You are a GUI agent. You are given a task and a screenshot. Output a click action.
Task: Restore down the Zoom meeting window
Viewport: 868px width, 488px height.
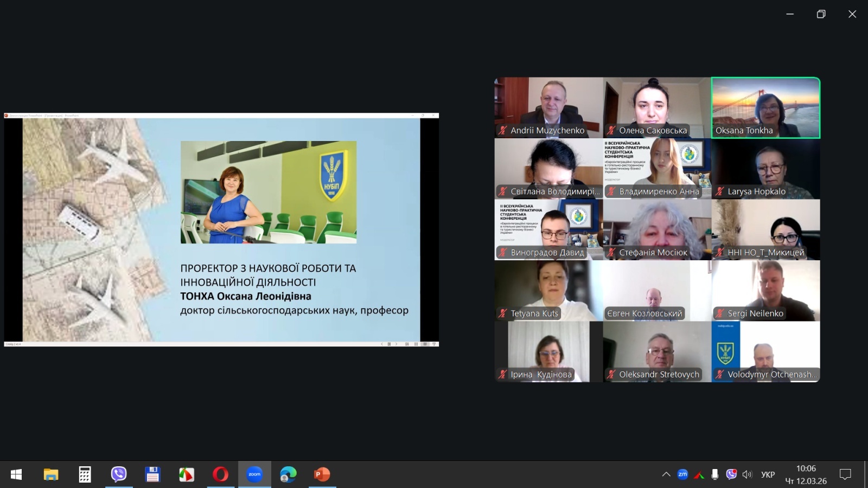pos(821,14)
